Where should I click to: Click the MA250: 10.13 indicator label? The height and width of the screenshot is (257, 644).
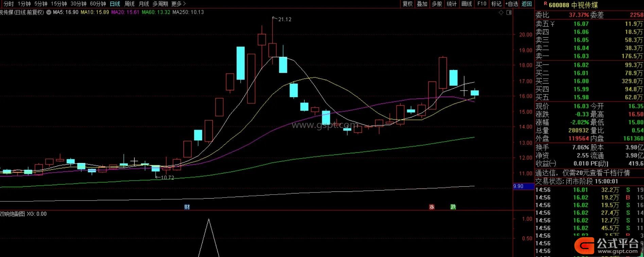pyautogui.click(x=188, y=12)
